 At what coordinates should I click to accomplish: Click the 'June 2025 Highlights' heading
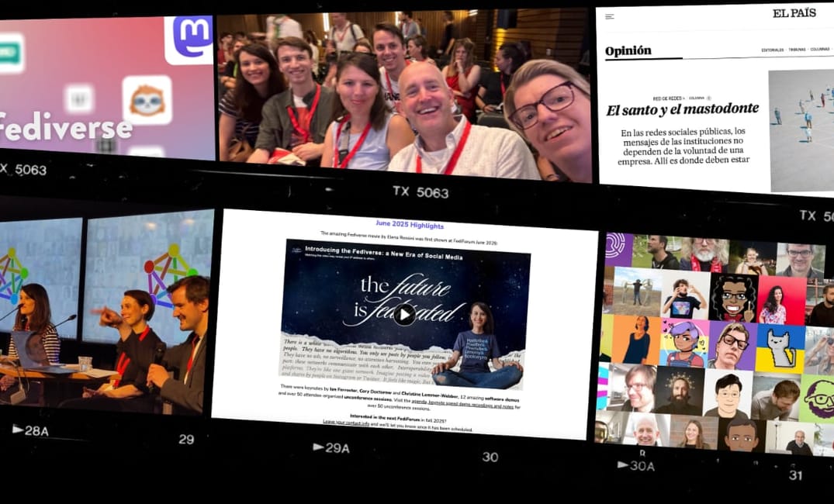[410, 225]
